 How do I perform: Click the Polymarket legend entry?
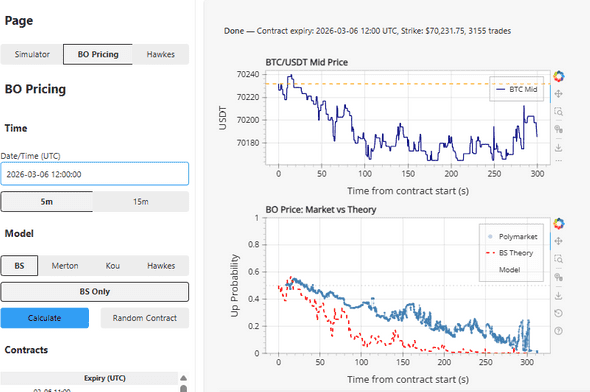coord(513,237)
